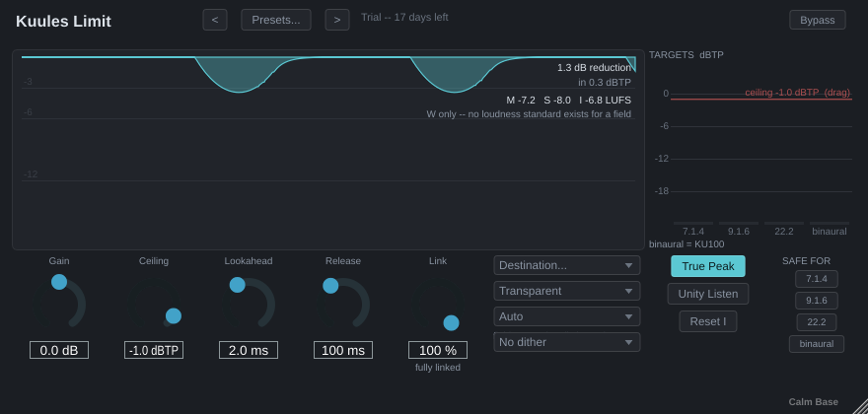Click the Lookahead knob
The image size is (868, 414).
pos(249,304)
